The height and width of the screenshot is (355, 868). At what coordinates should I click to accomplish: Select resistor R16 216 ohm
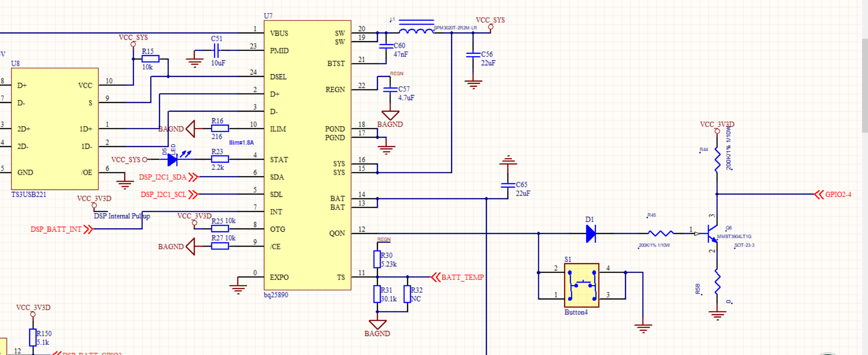(x=220, y=129)
